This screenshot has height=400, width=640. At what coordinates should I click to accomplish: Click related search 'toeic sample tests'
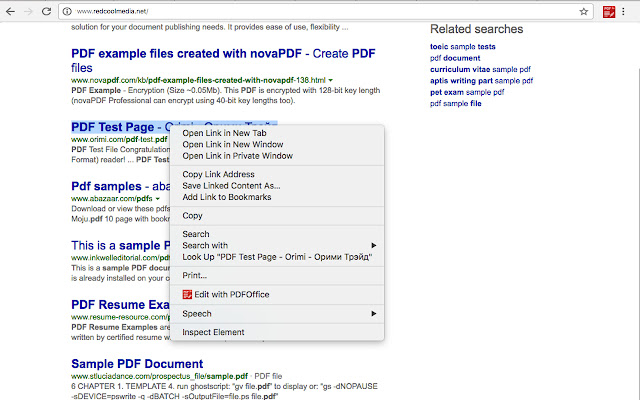[x=462, y=47]
